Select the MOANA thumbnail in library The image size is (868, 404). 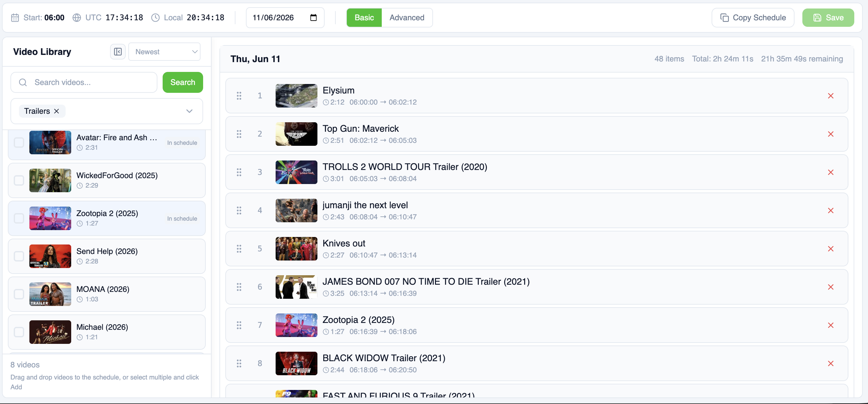pos(50,294)
